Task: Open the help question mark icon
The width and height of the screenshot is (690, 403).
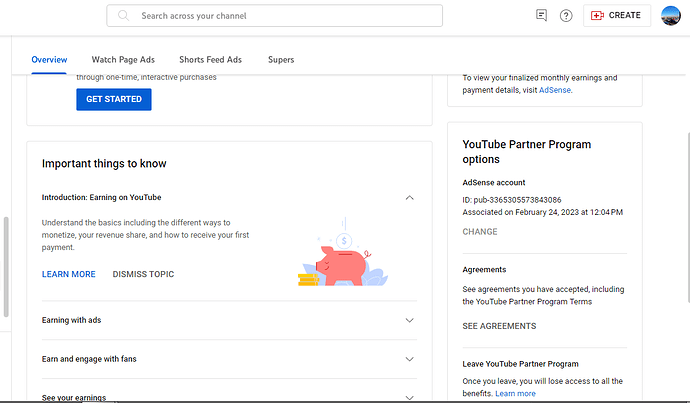Action: click(x=566, y=16)
